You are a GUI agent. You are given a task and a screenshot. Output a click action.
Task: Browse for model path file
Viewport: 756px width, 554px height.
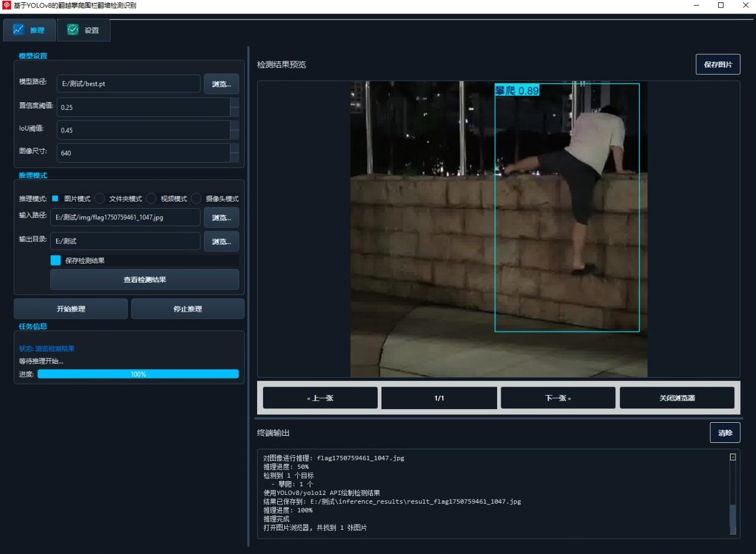coord(222,84)
